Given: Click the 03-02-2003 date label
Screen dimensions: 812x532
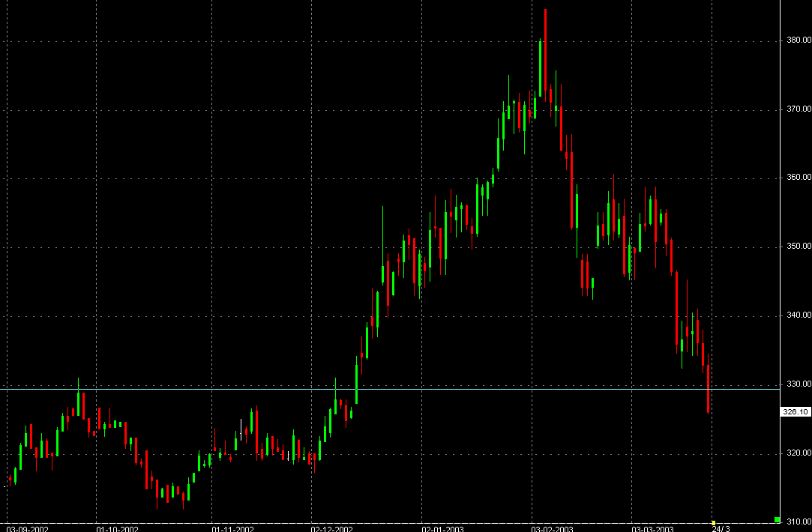Looking at the screenshot, I should tap(553, 529).
